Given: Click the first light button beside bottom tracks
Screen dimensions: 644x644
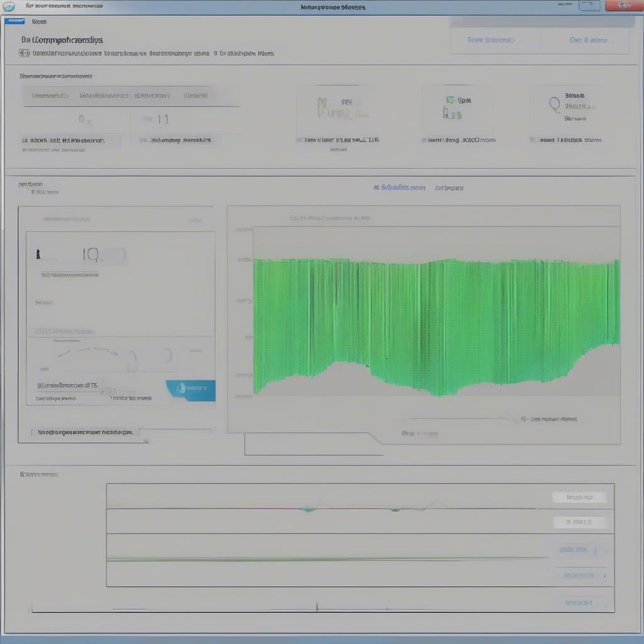Looking at the screenshot, I should (x=579, y=497).
